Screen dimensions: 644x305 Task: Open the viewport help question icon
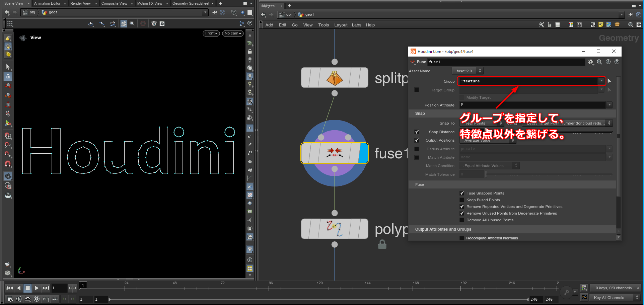coord(250,23)
